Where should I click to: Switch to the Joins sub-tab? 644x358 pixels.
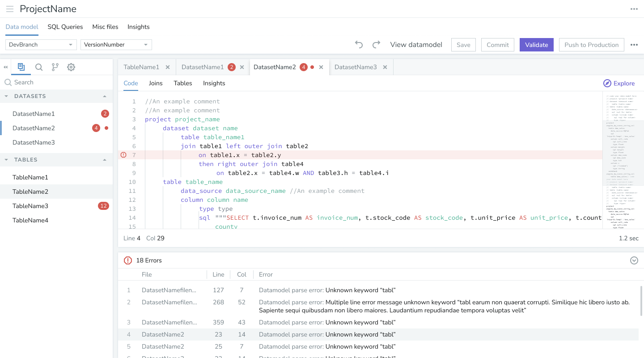156,83
